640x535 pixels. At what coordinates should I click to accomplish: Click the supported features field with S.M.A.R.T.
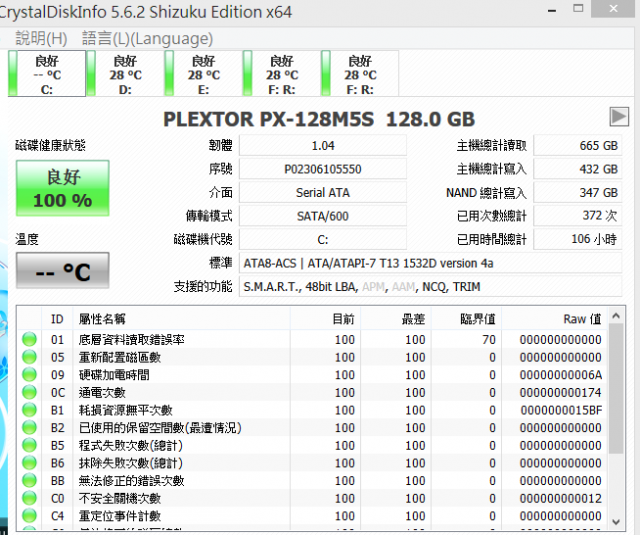(431, 286)
